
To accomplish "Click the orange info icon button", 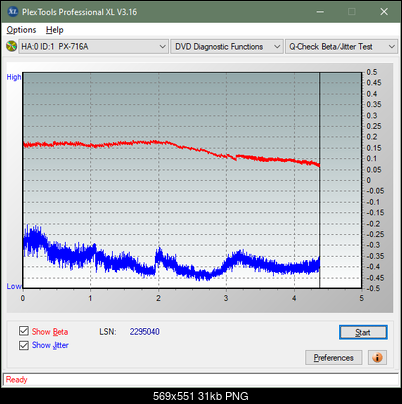I will point(377,358).
